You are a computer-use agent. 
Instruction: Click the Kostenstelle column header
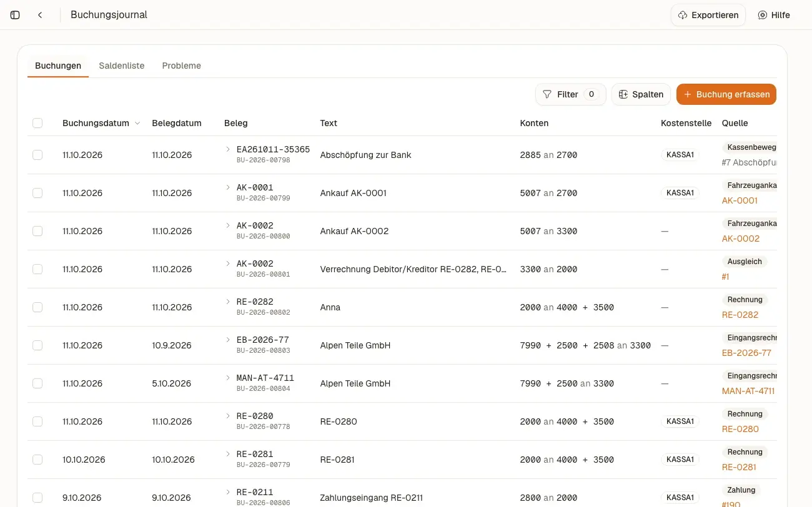tap(686, 123)
